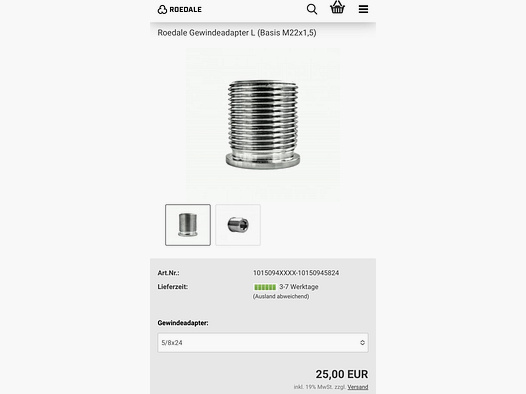Open the Gewindeadapter 5/8x24 dropdown
The image size is (526, 394).
click(x=263, y=342)
